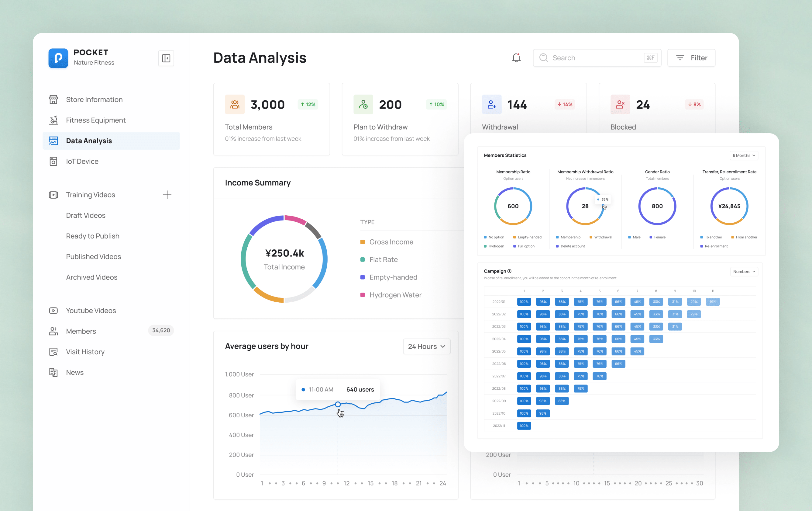
Task: Click the 14% decrease badge
Action: click(x=565, y=104)
